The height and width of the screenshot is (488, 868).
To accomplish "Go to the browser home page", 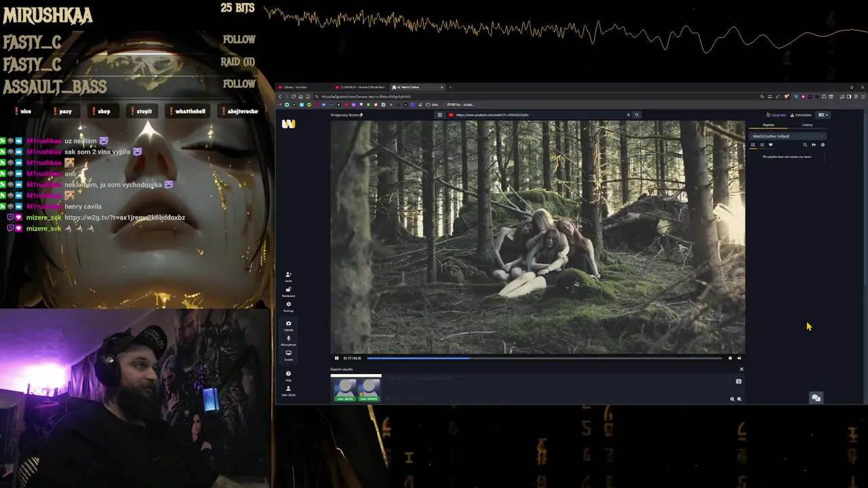I will (301, 96).
